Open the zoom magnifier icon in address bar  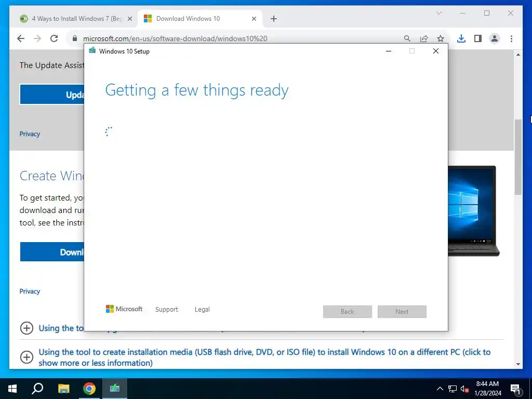(x=407, y=38)
